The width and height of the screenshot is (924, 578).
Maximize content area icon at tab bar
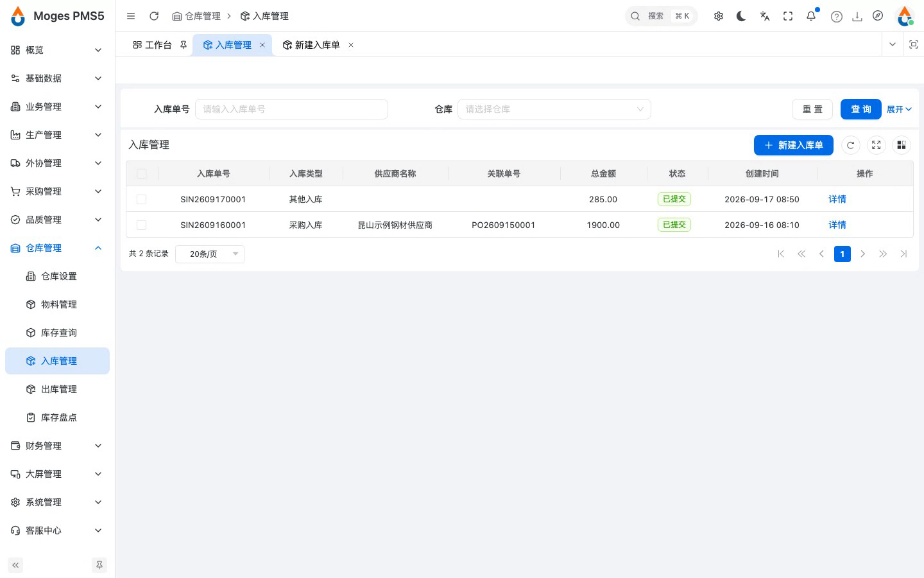point(914,44)
